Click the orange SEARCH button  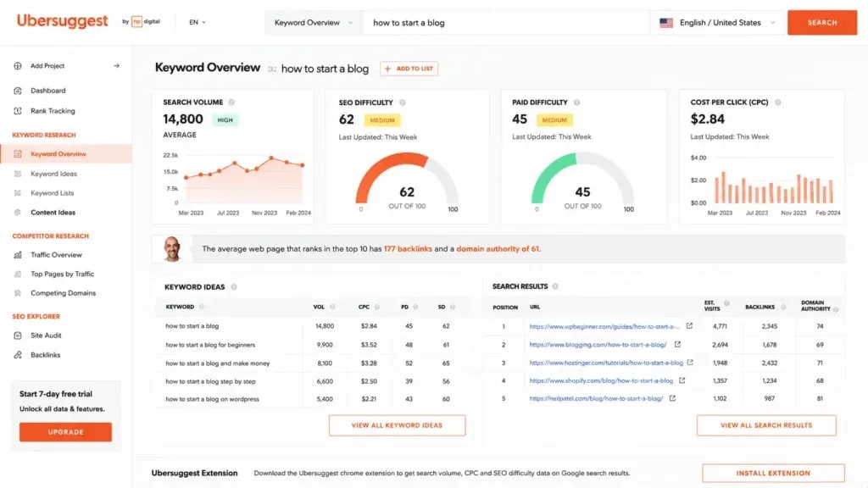click(x=822, y=23)
